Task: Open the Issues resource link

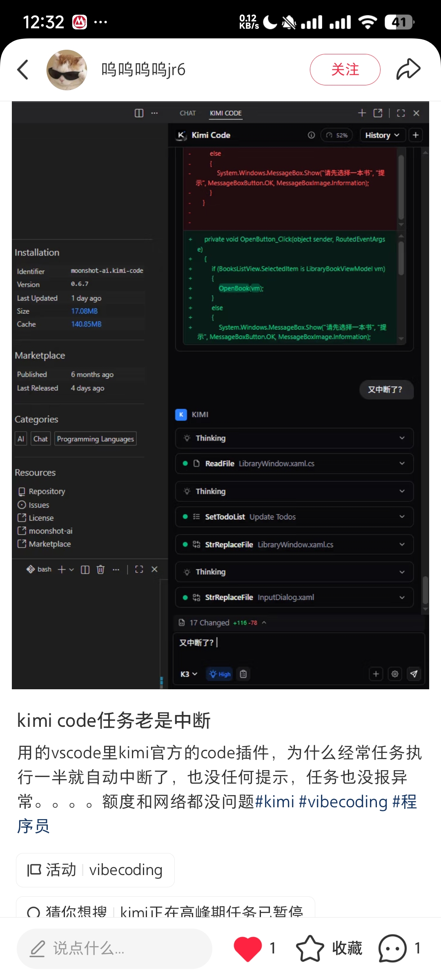Action: tap(33, 505)
